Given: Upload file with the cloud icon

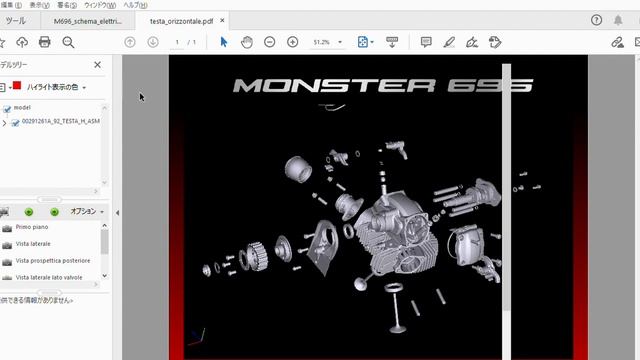Looking at the screenshot, I should (x=22, y=42).
